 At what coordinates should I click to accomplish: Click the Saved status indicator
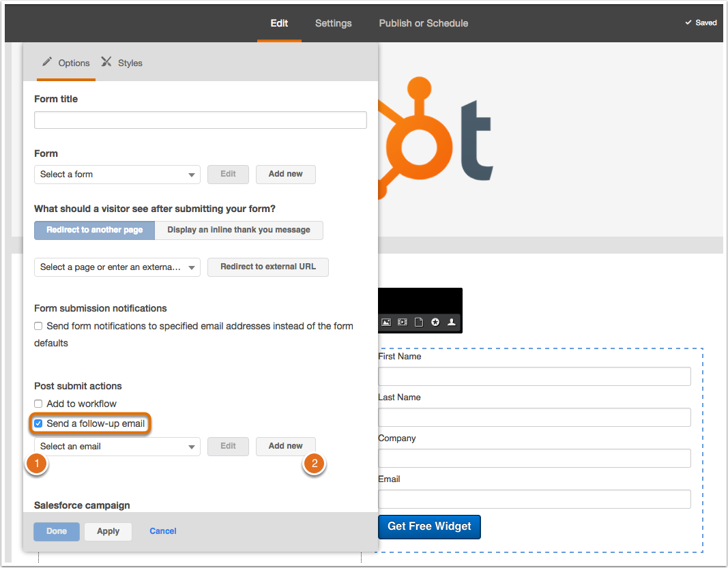click(x=701, y=23)
